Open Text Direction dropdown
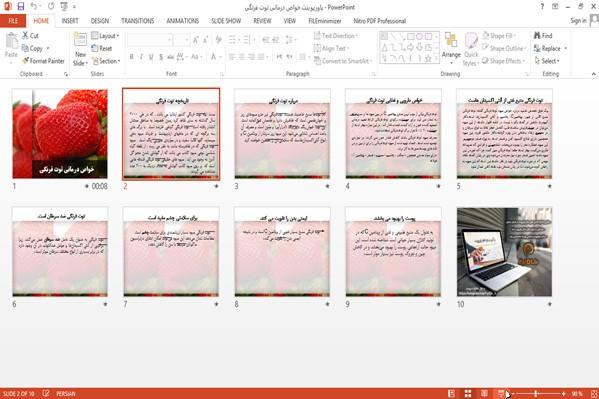 336,36
